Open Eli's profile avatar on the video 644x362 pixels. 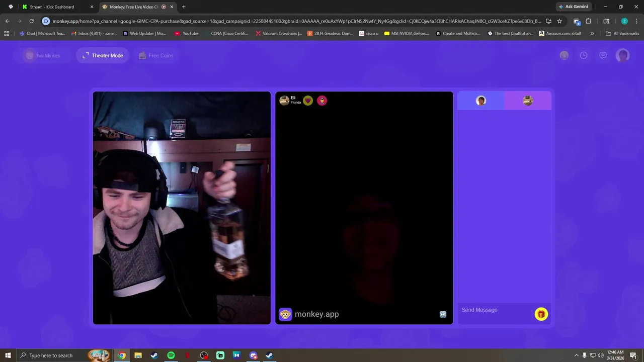click(x=284, y=101)
